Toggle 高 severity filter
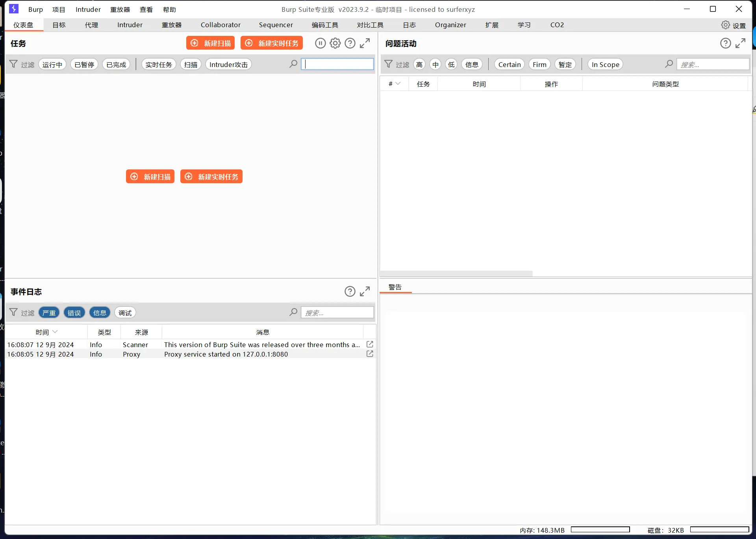This screenshot has height=539, width=756. 419,65
